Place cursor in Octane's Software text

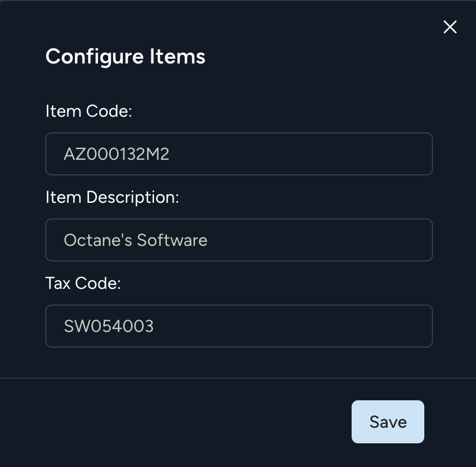[x=135, y=240]
